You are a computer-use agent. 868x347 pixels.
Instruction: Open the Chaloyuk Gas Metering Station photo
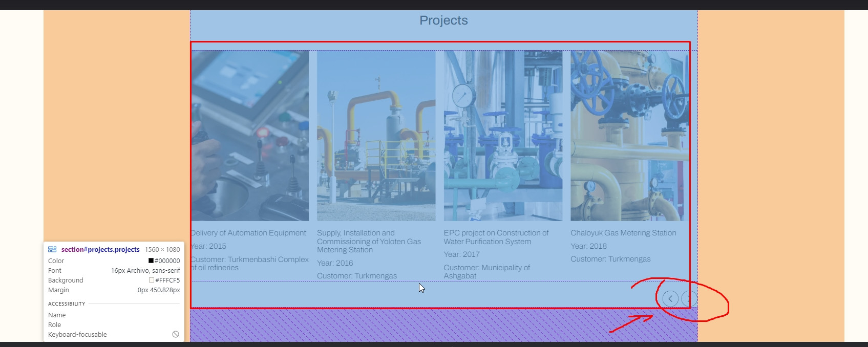(629, 136)
